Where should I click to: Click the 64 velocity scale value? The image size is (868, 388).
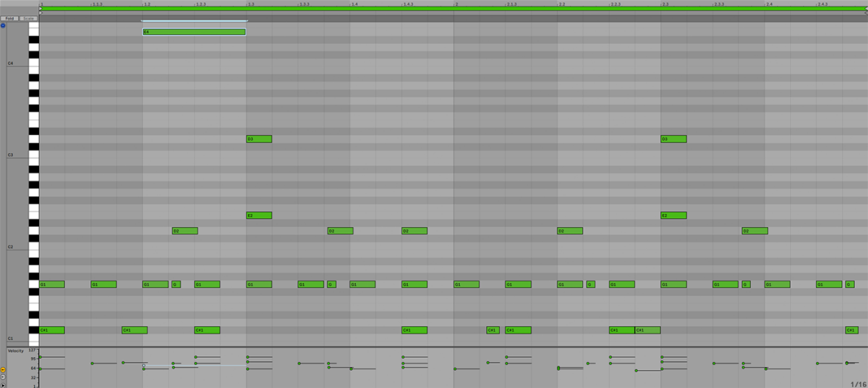[x=34, y=368]
